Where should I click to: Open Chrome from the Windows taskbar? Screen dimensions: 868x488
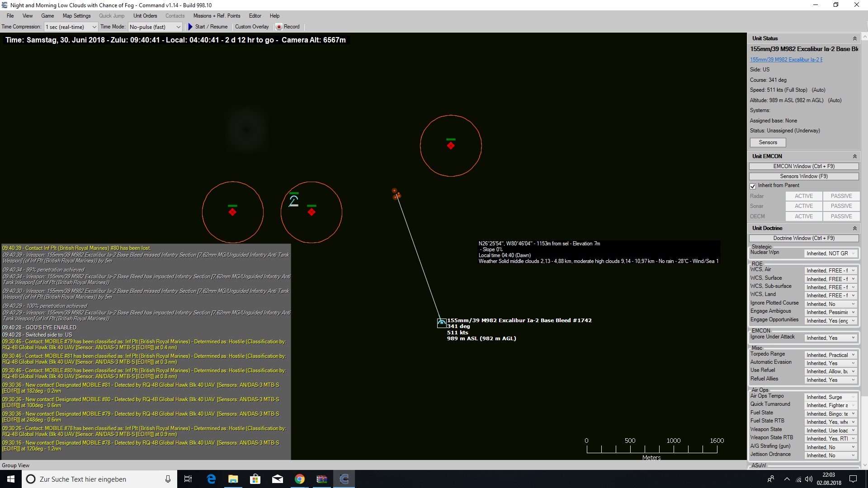point(299,479)
